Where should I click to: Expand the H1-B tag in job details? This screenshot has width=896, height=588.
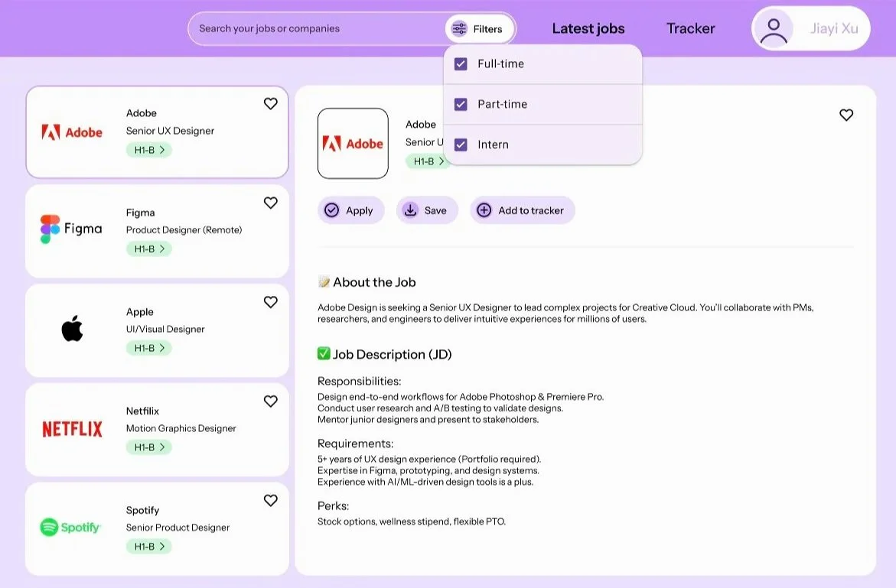[427, 161]
